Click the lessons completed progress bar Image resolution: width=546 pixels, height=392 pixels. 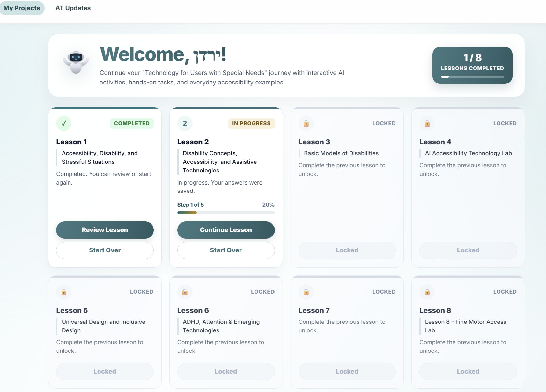(472, 76)
